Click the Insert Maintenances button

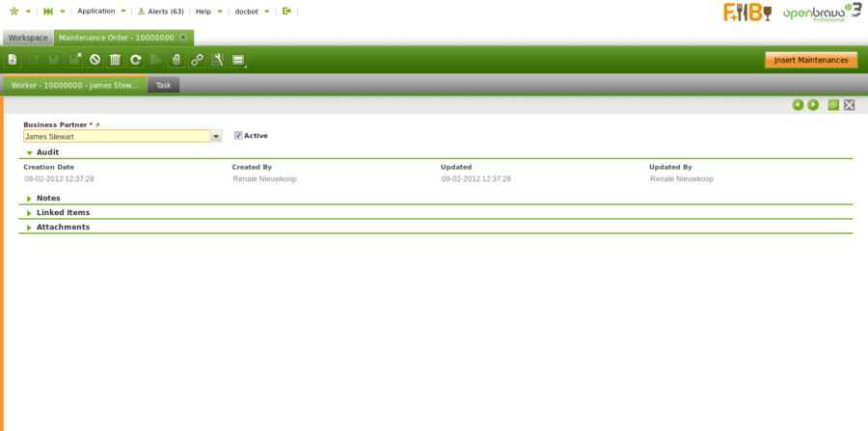(x=810, y=60)
